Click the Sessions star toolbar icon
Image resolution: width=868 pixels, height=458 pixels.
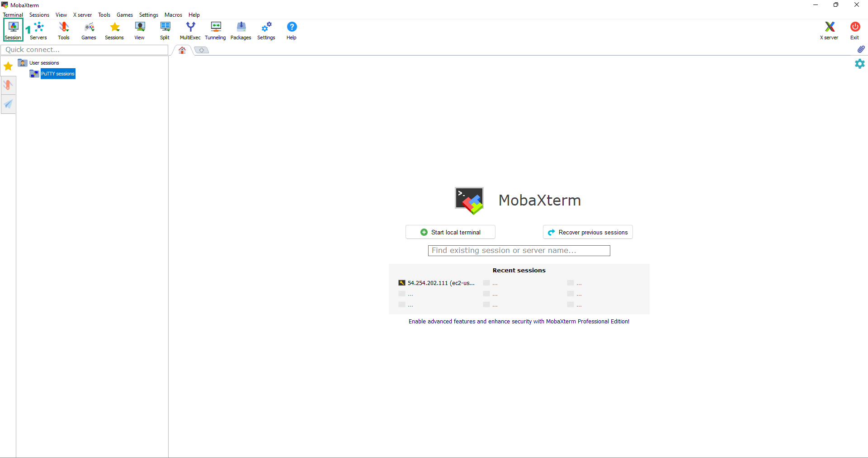point(114,30)
